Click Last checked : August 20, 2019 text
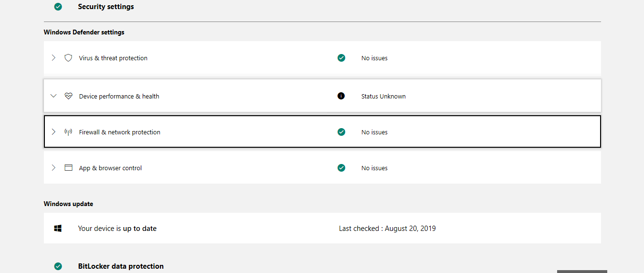Image resolution: width=644 pixels, height=273 pixels. tap(387, 229)
